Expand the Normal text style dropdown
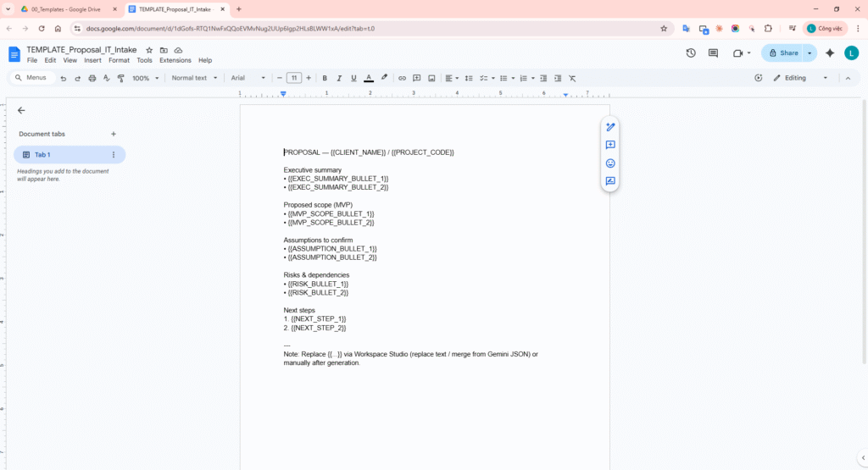 (x=193, y=78)
